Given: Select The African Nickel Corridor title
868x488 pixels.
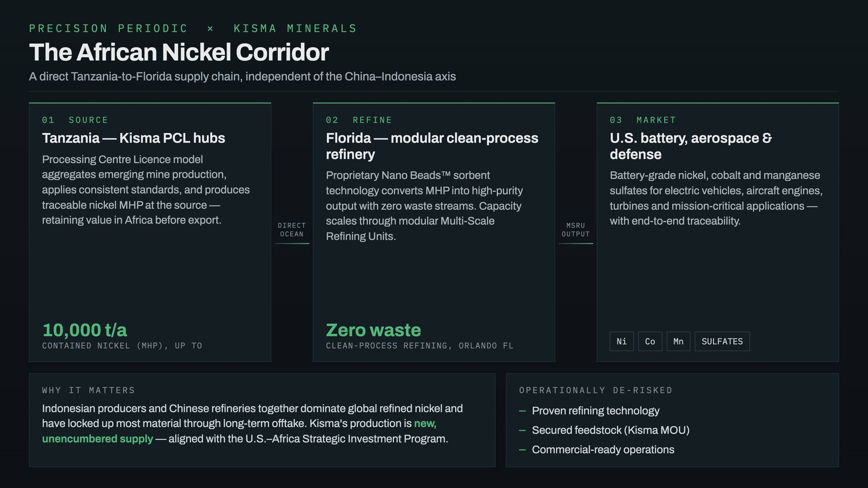Looking at the screenshot, I should 179,52.
